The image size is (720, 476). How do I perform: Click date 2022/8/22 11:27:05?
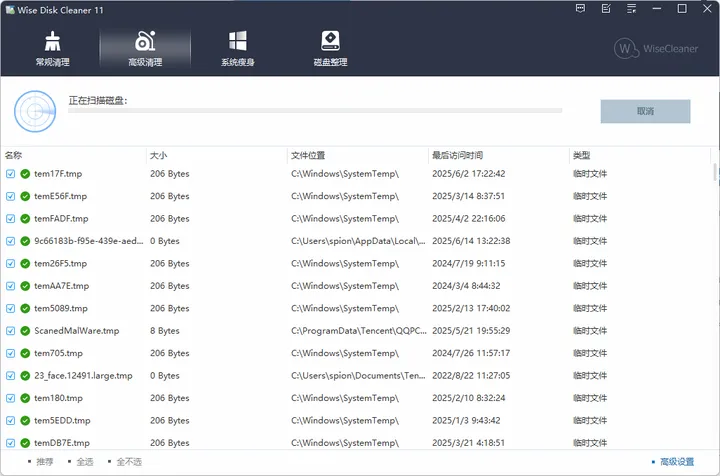click(471, 375)
